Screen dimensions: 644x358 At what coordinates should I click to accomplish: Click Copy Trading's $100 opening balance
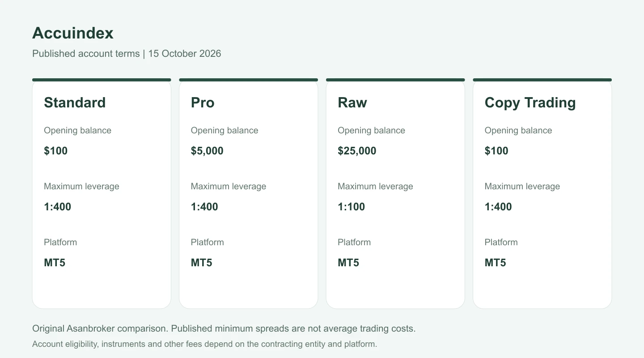click(x=496, y=151)
